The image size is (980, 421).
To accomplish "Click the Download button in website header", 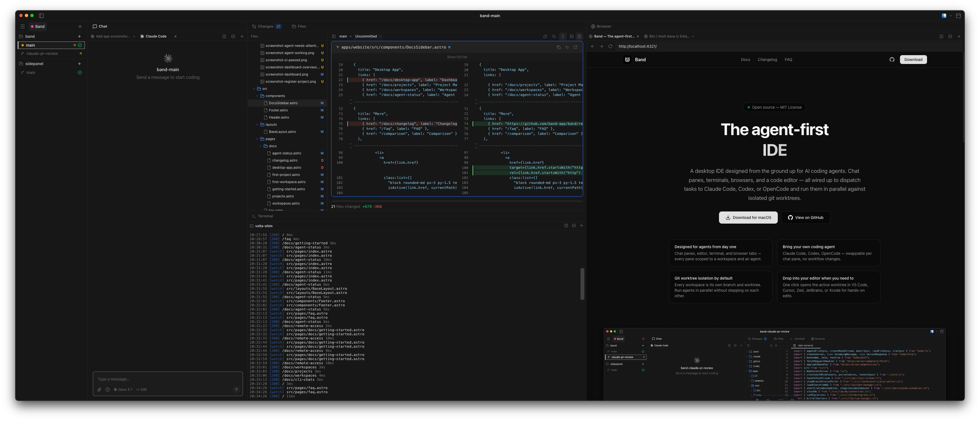I will pos(913,60).
